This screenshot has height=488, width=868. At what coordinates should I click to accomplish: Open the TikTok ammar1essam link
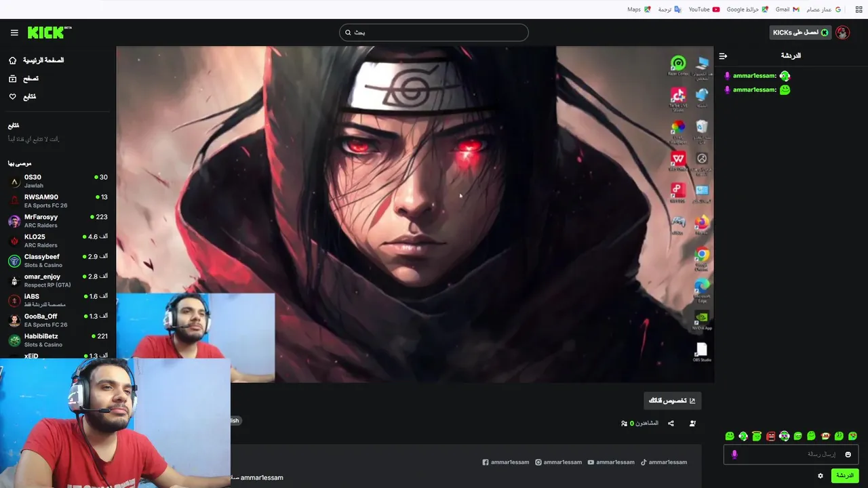[x=664, y=462]
